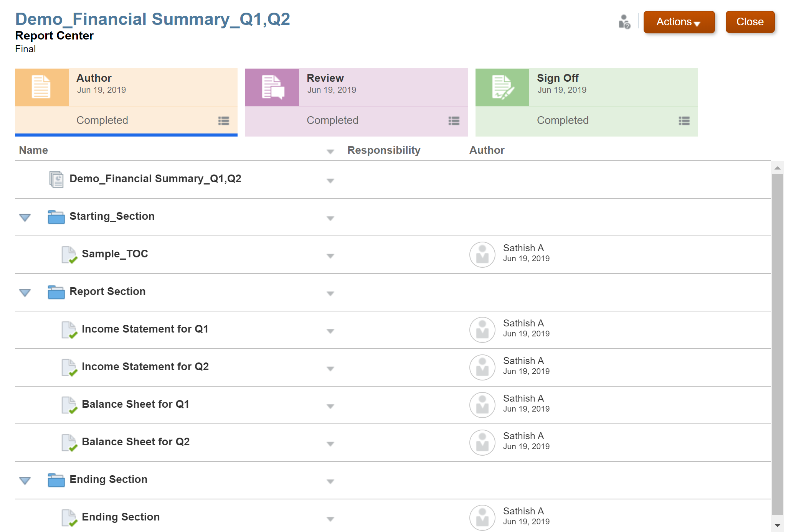Click the report package icon for Demo_Financial Summary
The height and width of the screenshot is (532, 786).
(x=56, y=179)
